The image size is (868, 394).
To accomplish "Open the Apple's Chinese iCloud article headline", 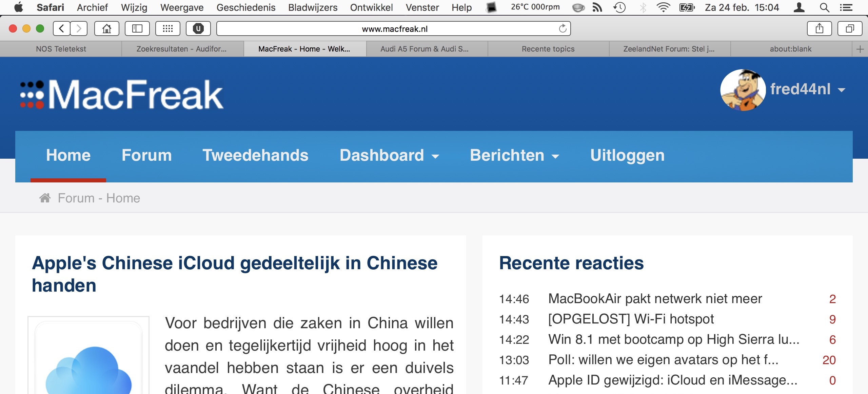I will [x=235, y=274].
